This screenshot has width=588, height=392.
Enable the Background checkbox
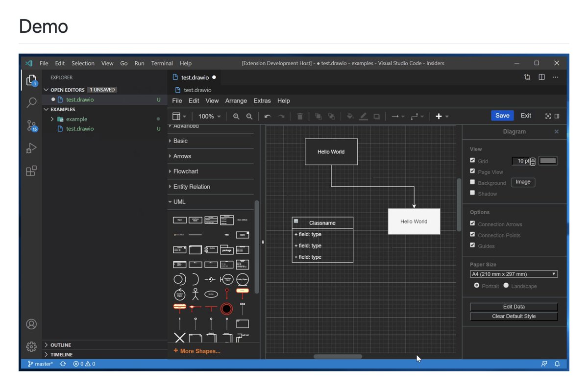472,182
